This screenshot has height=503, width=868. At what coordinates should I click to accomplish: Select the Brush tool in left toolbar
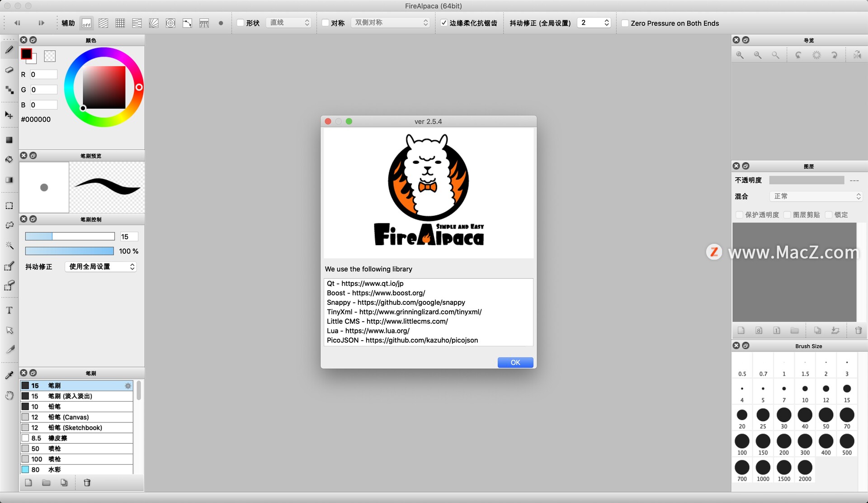[x=9, y=50]
